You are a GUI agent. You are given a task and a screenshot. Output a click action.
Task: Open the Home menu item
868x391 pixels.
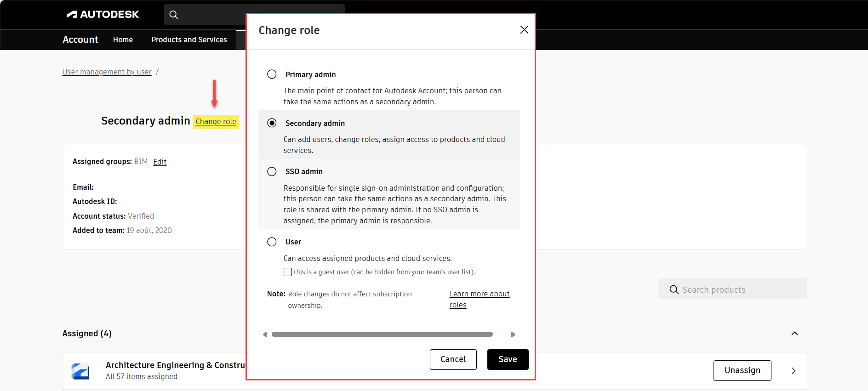coord(123,40)
